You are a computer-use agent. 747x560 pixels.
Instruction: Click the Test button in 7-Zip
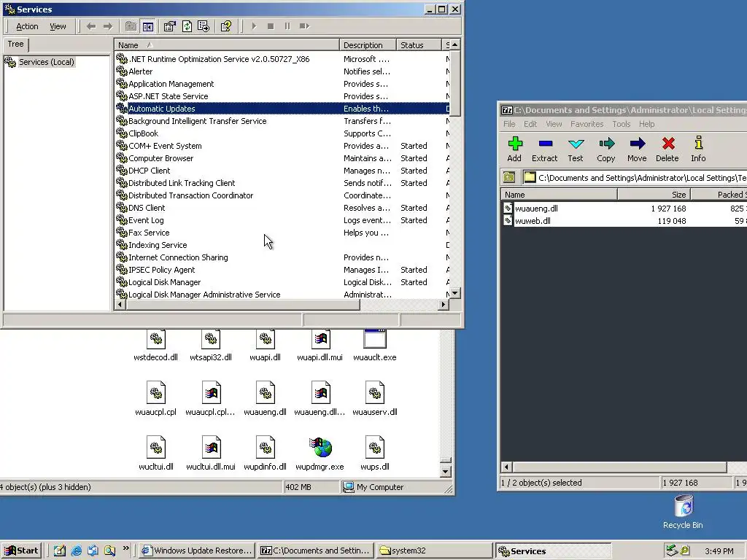[576, 149]
